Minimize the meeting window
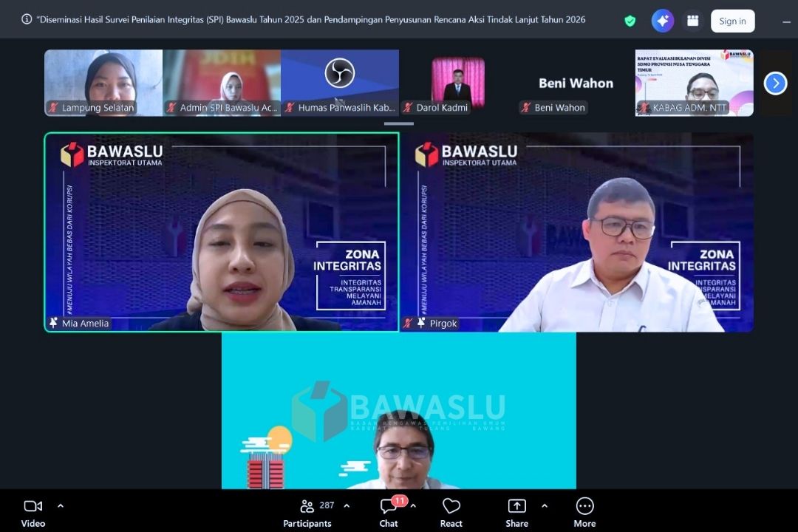This screenshot has width=798, height=532. [786, 21]
